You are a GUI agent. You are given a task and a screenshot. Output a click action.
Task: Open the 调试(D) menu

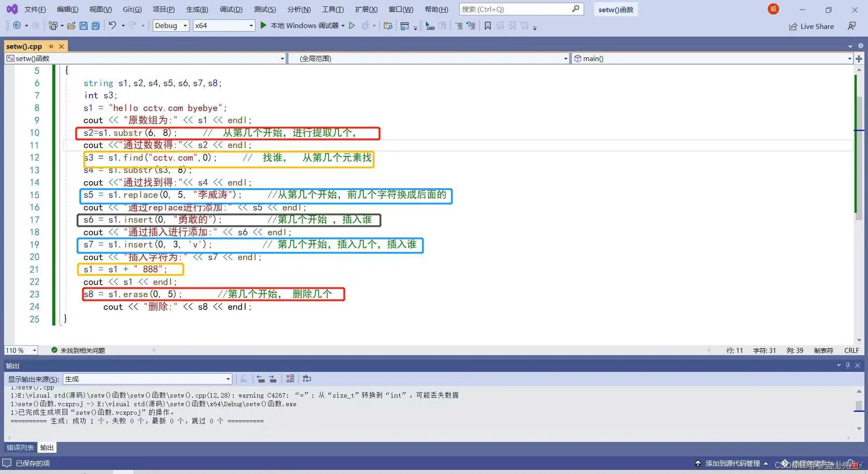[x=231, y=9]
